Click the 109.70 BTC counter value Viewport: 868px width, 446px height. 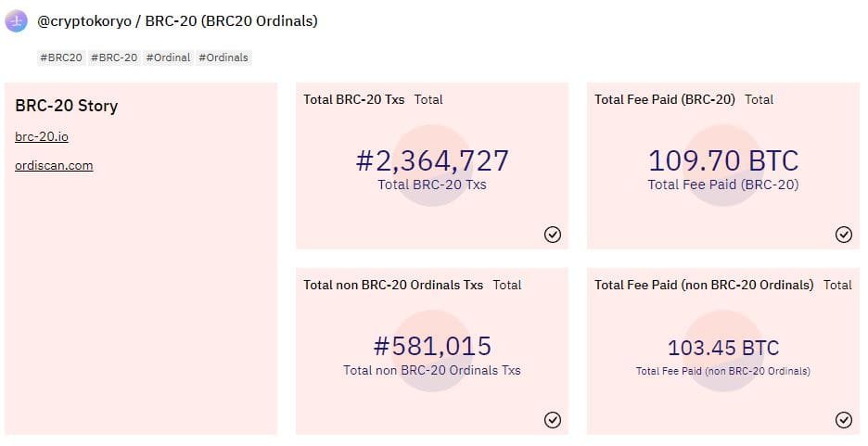click(x=723, y=160)
